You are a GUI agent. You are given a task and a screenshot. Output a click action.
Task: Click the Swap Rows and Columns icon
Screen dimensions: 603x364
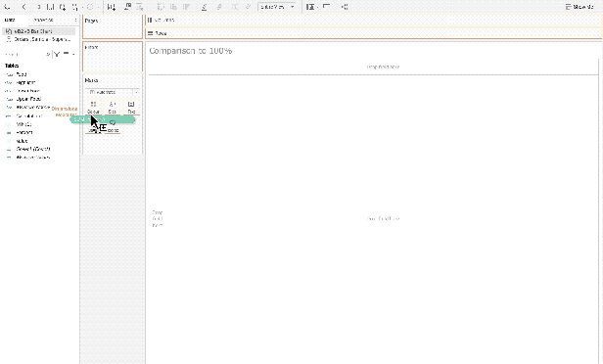click(162, 7)
